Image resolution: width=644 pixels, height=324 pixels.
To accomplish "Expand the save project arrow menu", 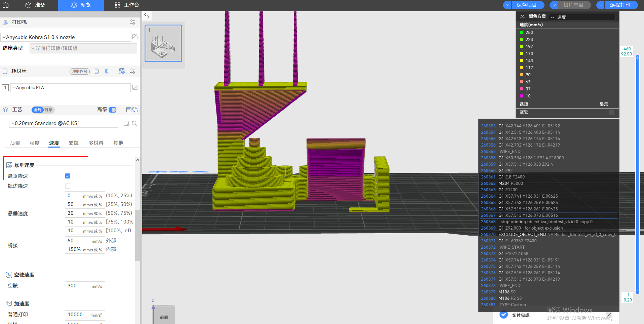I will (x=508, y=5).
